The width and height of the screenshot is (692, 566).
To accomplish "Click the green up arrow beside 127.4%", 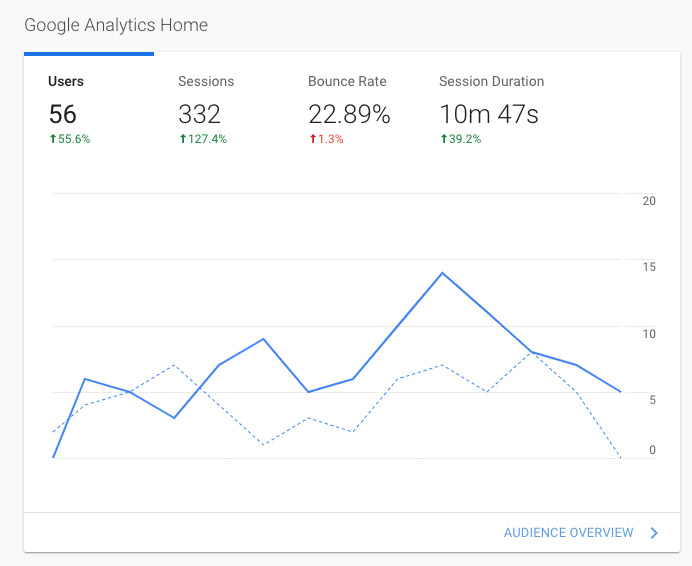I will point(183,139).
